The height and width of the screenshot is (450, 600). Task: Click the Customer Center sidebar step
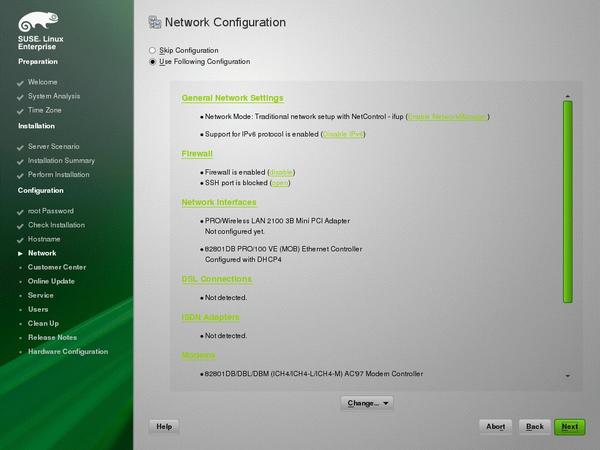click(57, 267)
